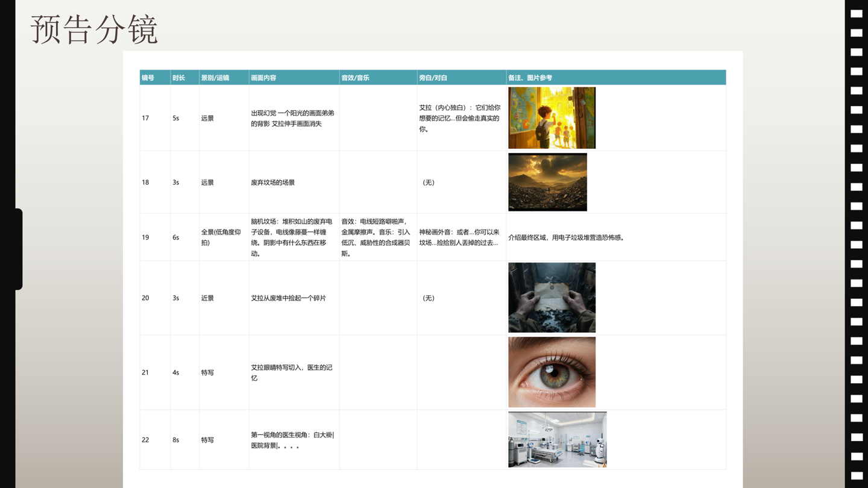Click shot number 18 cell
The image size is (868, 488).
pos(155,182)
